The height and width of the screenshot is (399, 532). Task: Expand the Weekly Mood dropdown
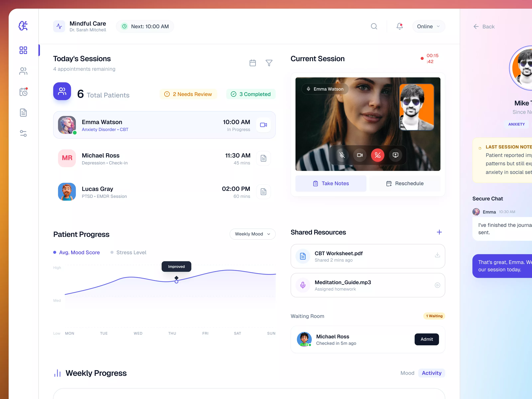[x=252, y=234]
